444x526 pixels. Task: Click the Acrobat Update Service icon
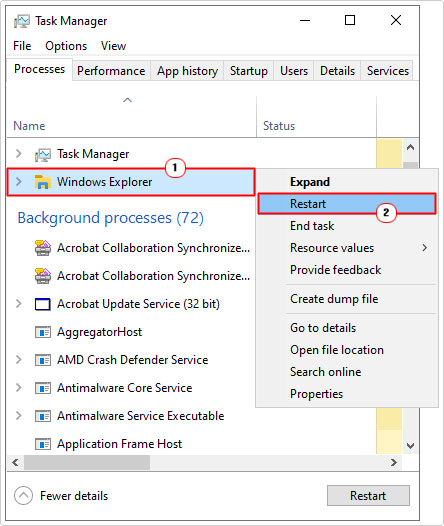(x=43, y=304)
